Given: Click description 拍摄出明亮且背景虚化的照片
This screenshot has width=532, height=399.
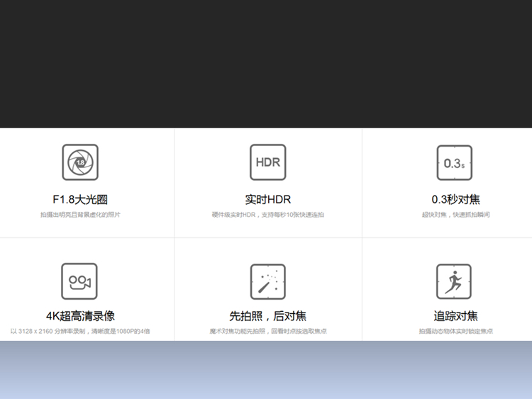Looking at the screenshot, I should [x=80, y=214].
